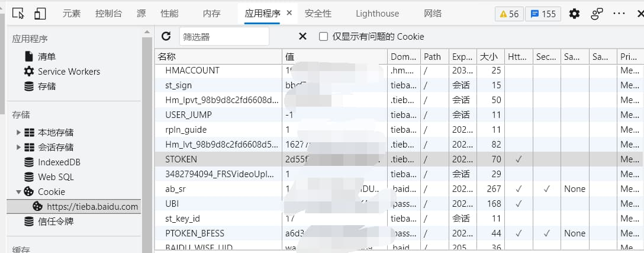The width and height of the screenshot is (644, 253).
Task: Toggle the device emulation icon
Action: 40,14
